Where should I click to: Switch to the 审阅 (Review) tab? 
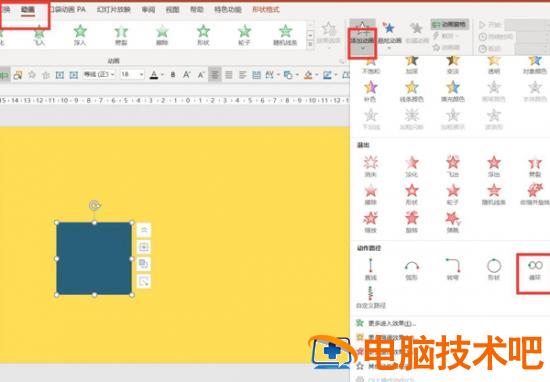click(148, 9)
